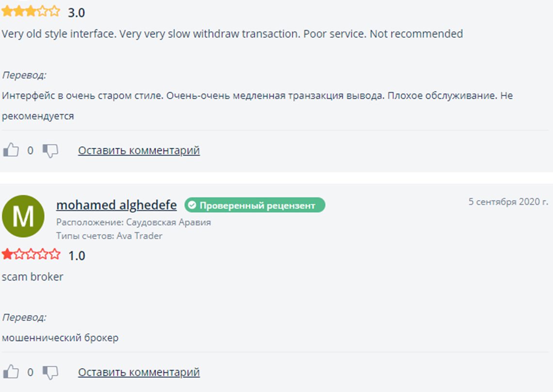Viewport: 553px width, 392px height.
Task: Leave a comment on the 3.0-star review
Action: tap(139, 151)
